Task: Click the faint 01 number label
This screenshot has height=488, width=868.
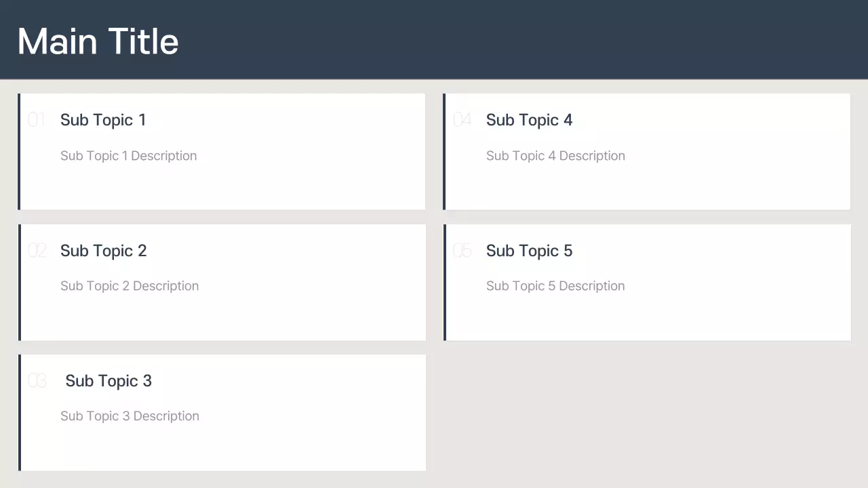Action: 36,121
